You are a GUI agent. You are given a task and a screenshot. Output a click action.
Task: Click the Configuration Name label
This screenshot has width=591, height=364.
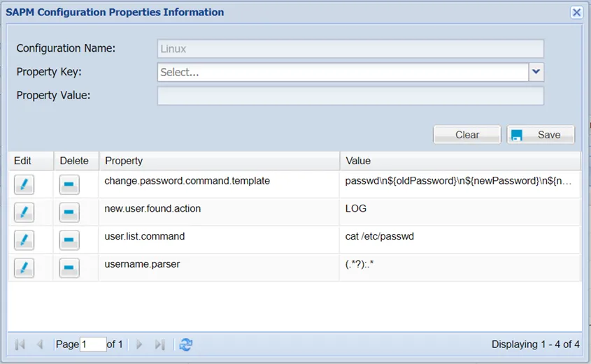pyautogui.click(x=66, y=49)
